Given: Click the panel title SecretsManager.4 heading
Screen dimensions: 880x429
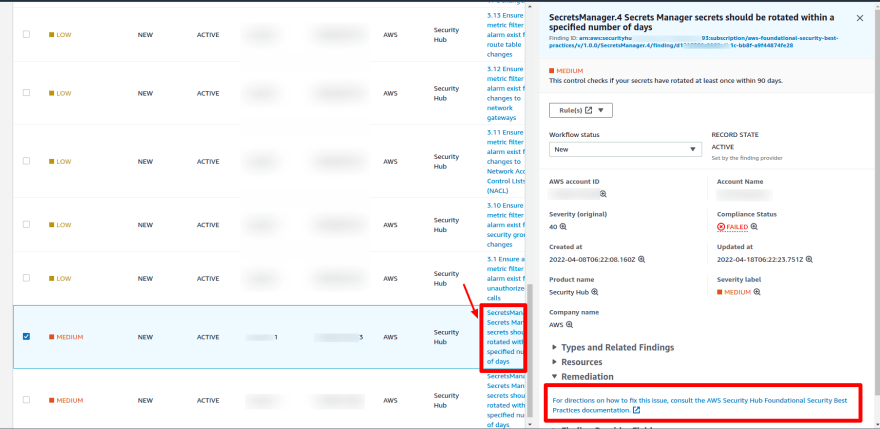Looking at the screenshot, I should click(x=691, y=22).
